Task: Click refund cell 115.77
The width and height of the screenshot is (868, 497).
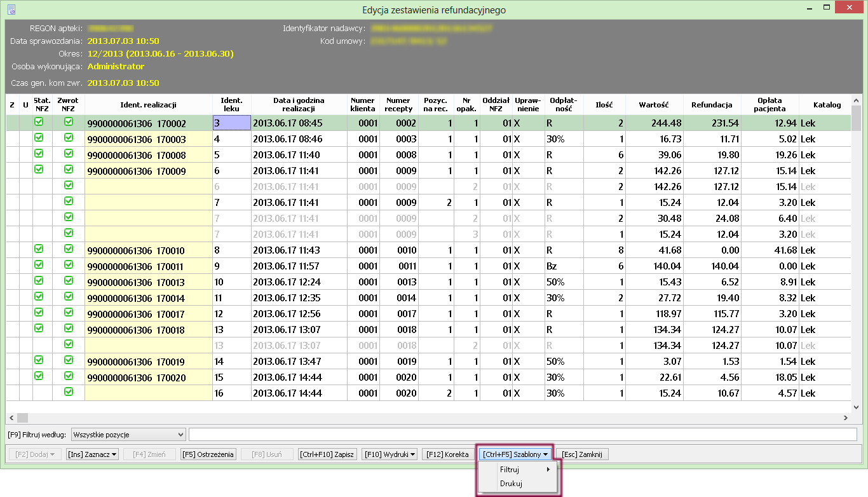Action: coord(712,314)
